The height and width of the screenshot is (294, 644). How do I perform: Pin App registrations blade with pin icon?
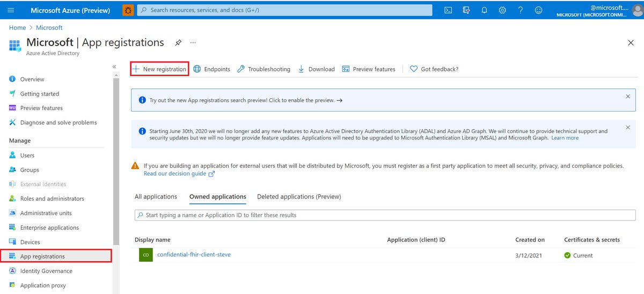tap(178, 42)
